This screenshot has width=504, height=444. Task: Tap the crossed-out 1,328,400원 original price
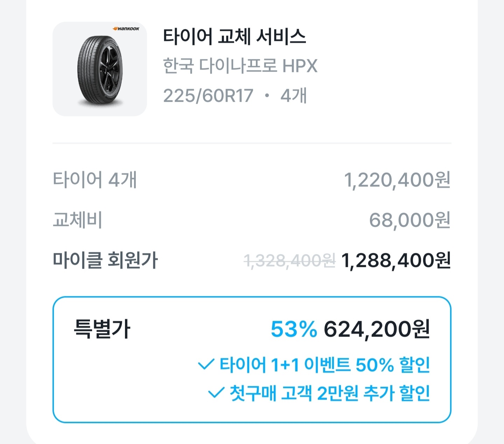[x=289, y=261]
